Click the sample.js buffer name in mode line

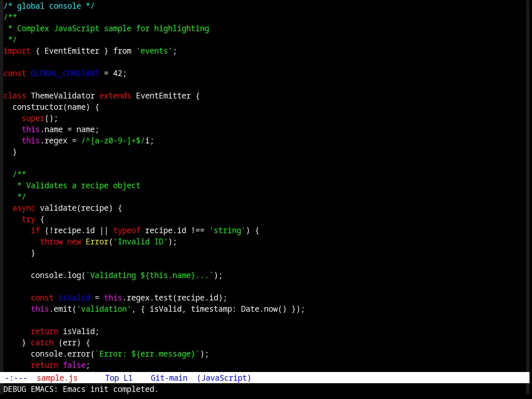pyautogui.click(x=57, y=378)
